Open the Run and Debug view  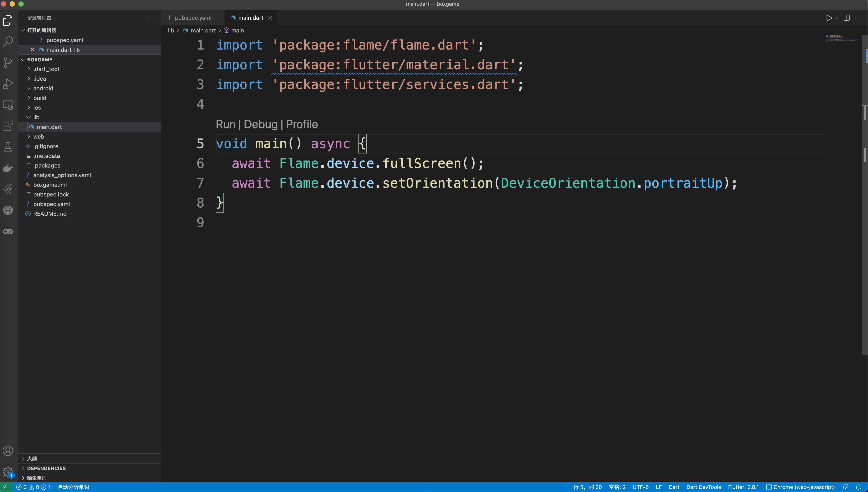[x=8, y=84]
